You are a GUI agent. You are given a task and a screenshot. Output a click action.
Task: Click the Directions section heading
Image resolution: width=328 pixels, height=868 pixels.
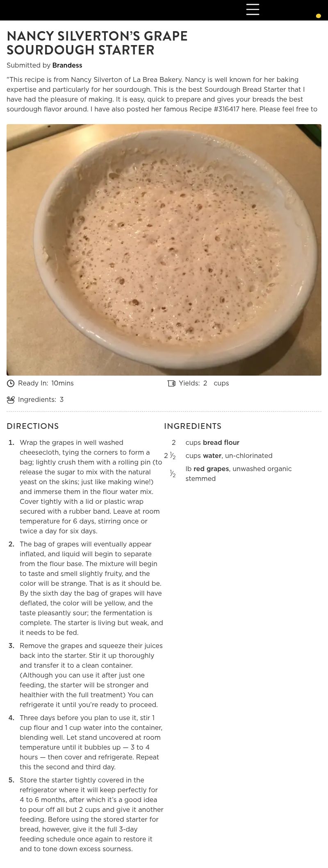click(x=33, y=426)
